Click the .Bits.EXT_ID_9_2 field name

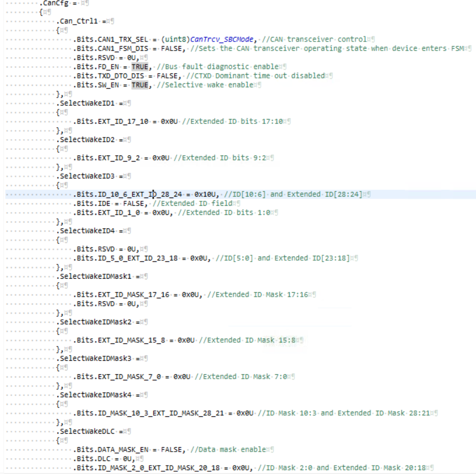point(107,158)
